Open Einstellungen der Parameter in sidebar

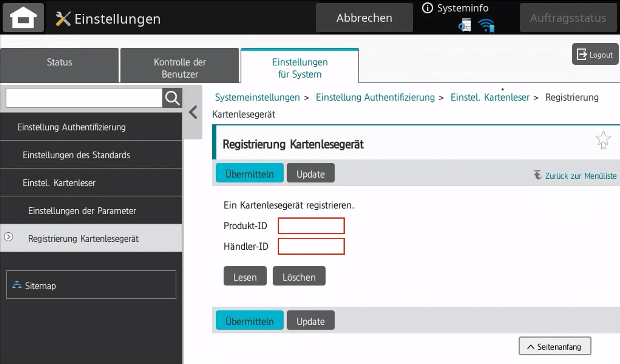(82, 211)
